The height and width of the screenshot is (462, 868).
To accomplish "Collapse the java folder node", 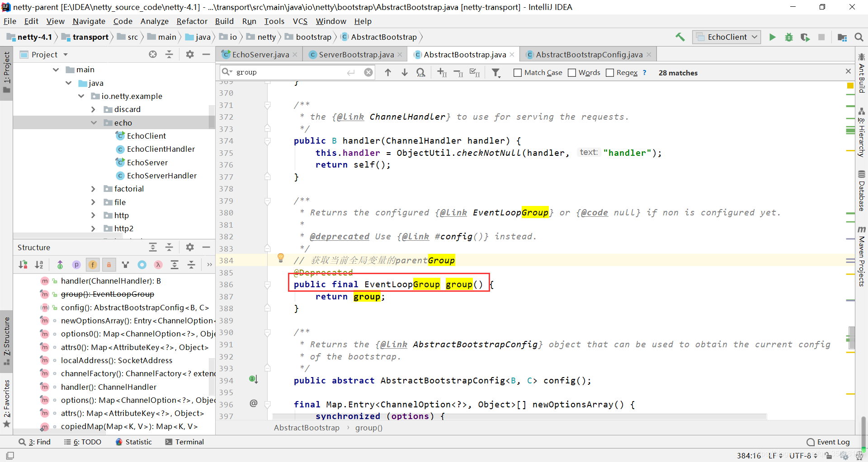I will click(x=69, y=83).
